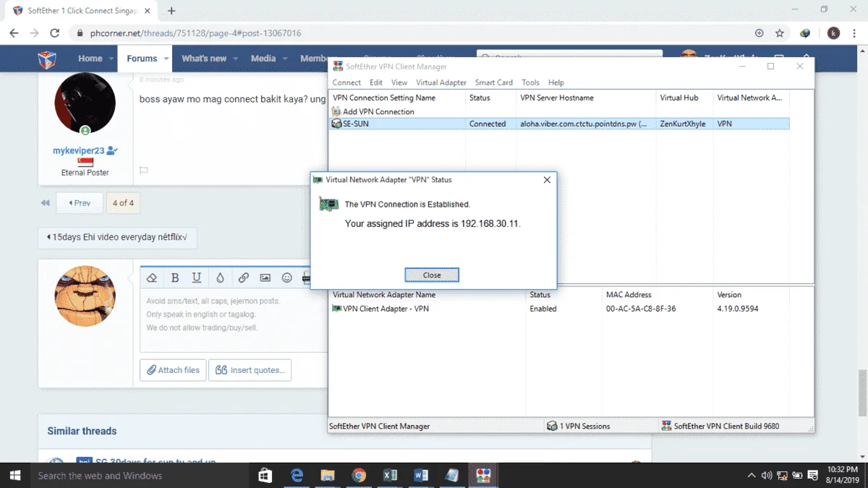Click the report flag icon under the post
Screen dimensions: 868x488
click(144, 171)
